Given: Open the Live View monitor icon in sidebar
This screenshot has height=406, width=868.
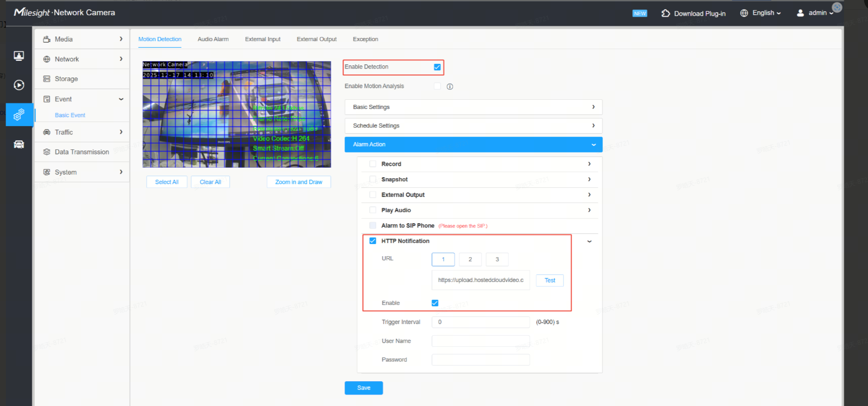Looking at the screenshot, I should pyautogui.click(x=19, y=56).
